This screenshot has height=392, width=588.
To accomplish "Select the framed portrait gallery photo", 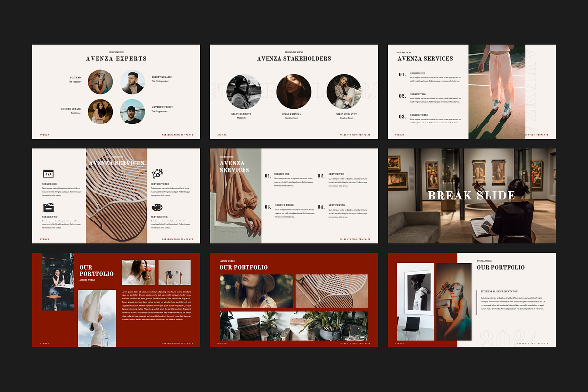I will pyautogui.click(x=416, y=301).
